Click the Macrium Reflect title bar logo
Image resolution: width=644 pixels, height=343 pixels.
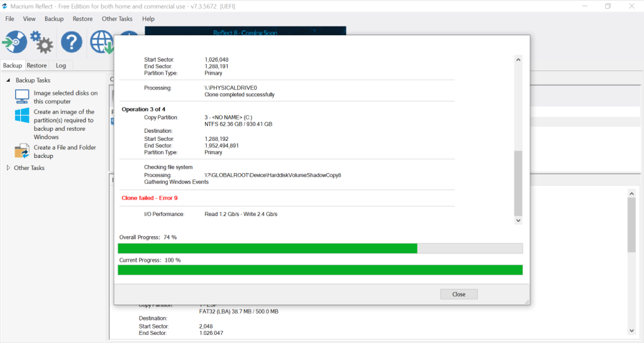coord(6,6)
